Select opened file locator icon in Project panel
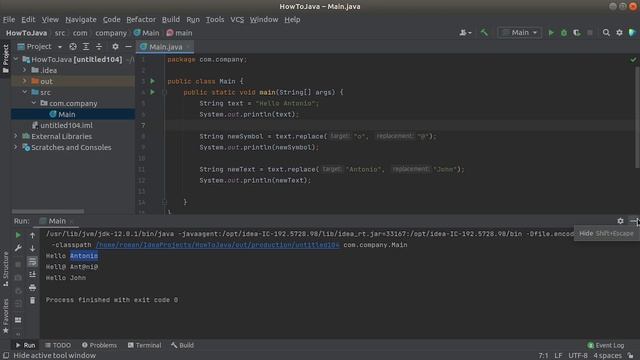The image size is (640, 360). (x=73, y=47)
